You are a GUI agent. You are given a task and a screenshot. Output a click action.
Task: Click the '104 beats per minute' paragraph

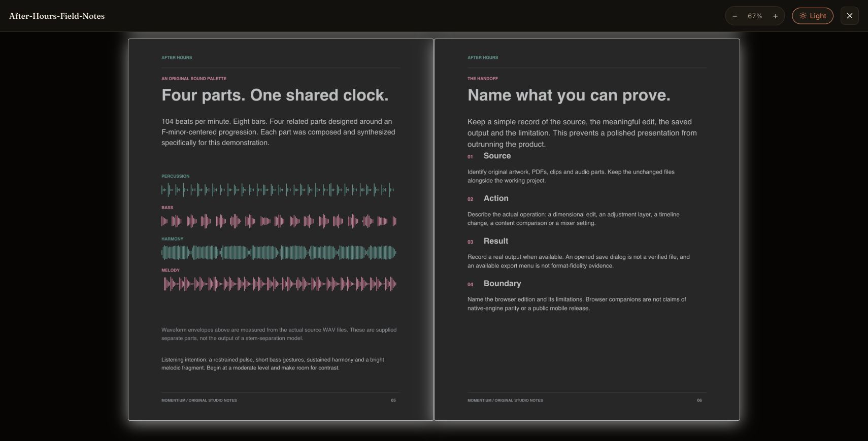pos(278,132)
